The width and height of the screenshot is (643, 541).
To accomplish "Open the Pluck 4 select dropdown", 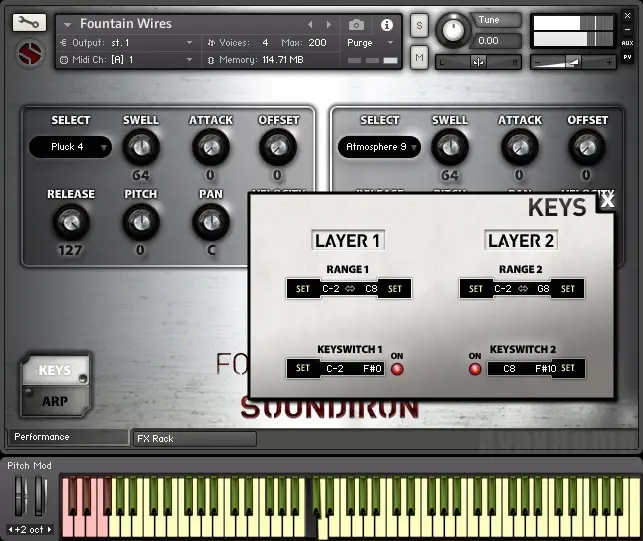I will tap(70, 147).
